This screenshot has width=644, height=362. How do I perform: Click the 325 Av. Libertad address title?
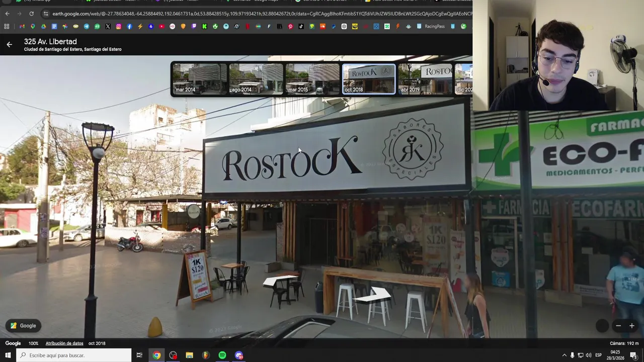(50, 42)
